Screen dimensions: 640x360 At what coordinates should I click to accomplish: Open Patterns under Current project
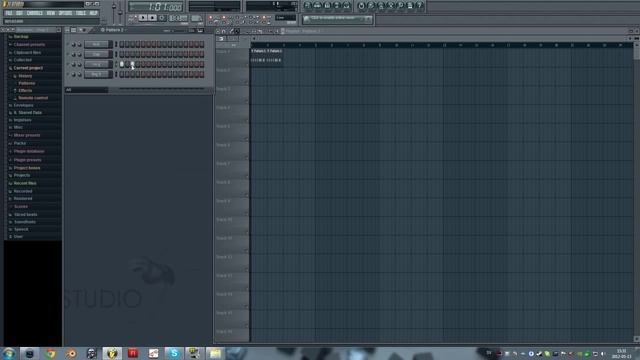coord(27,83)
